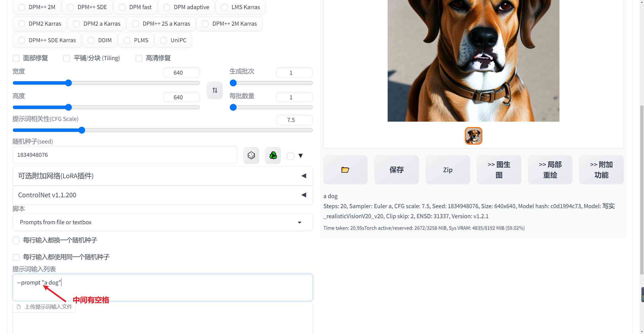The height and width of the screenshot is (334, 644).
Task: Click the 生成批次 slider handle
Action: [233, 83]
